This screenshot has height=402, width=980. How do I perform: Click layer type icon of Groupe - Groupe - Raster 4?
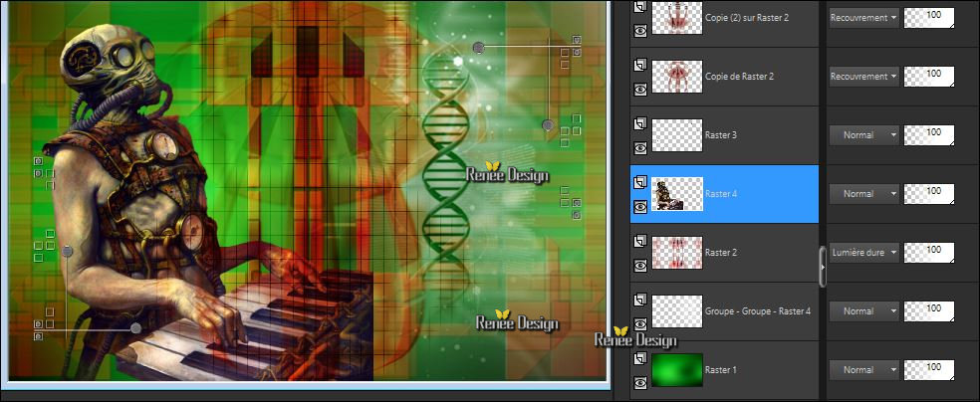(640, 300)
